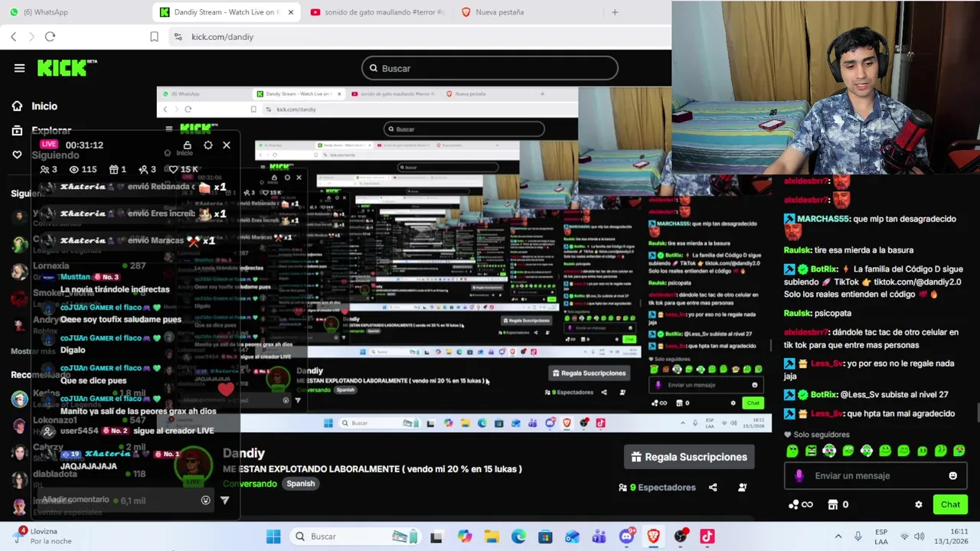Image resolution: width=980 pixels, height=551 pixels.
Task: Expand the hidden system tray icons chevron
Action: coord(838,536)
